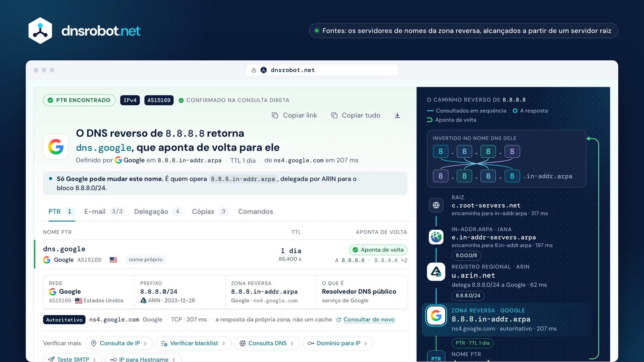Click the IPv4 badge
This screenshot has width=644, height=362.
130,100
